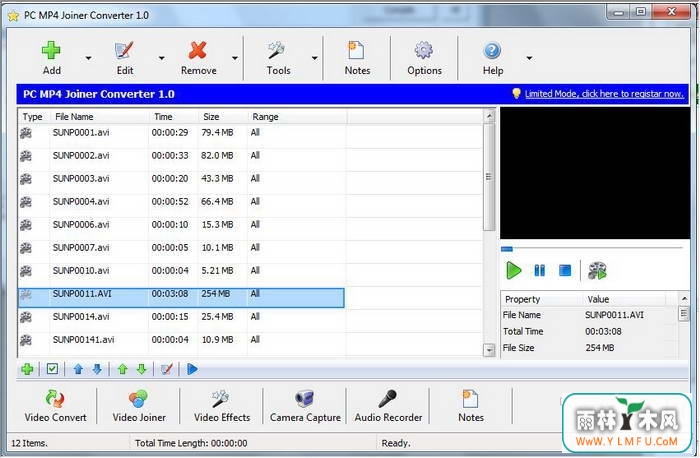Click the file list vertical scrollbar thumb

pyautogui.click(x=489, y=177)
